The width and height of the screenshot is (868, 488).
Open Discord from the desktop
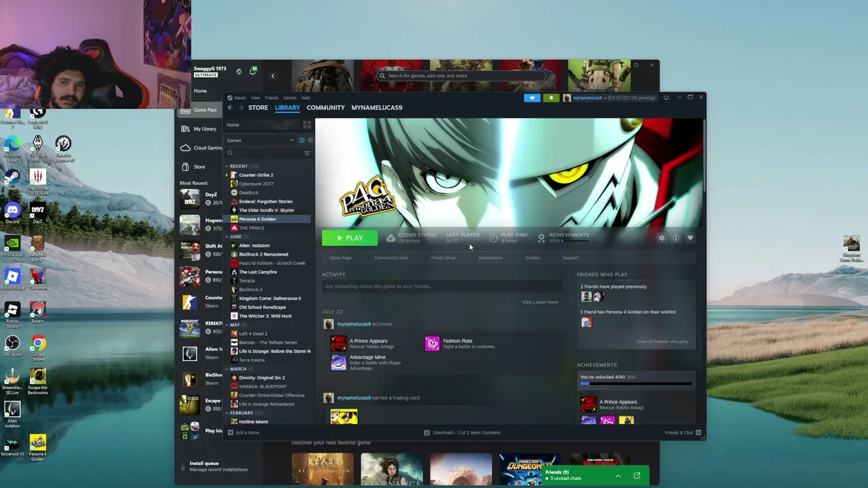pos(12,214)
